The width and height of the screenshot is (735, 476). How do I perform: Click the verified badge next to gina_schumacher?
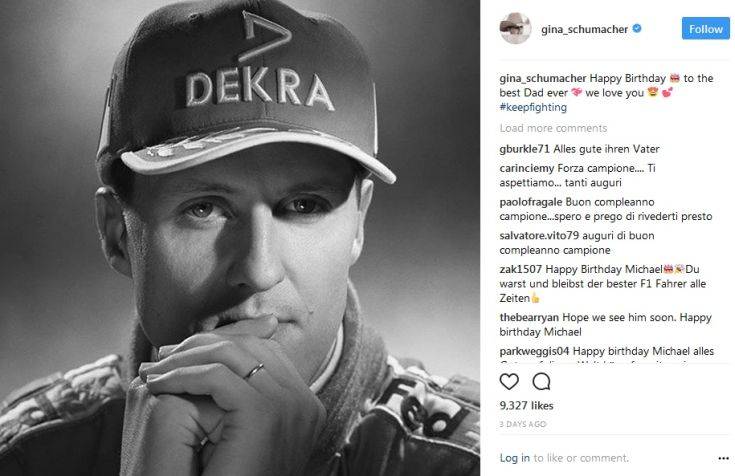(637, 29)
